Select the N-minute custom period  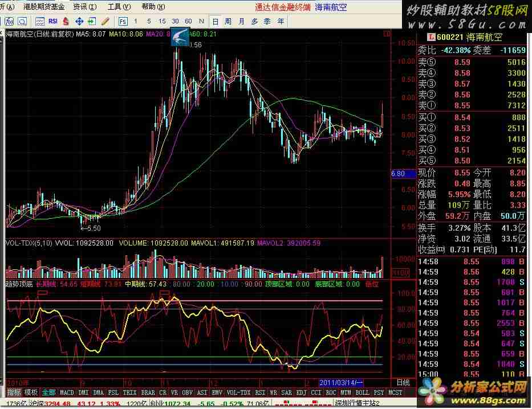[201, 21]
